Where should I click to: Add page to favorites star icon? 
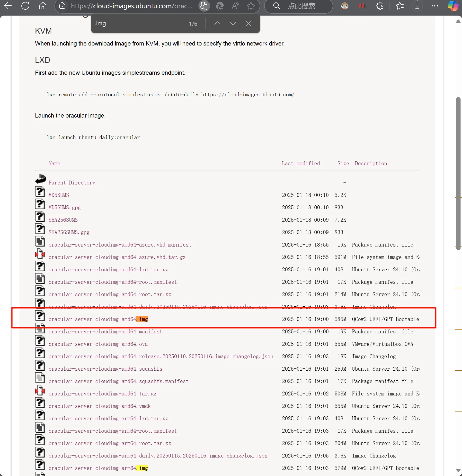pyautogui.click(x=251, y=6)
